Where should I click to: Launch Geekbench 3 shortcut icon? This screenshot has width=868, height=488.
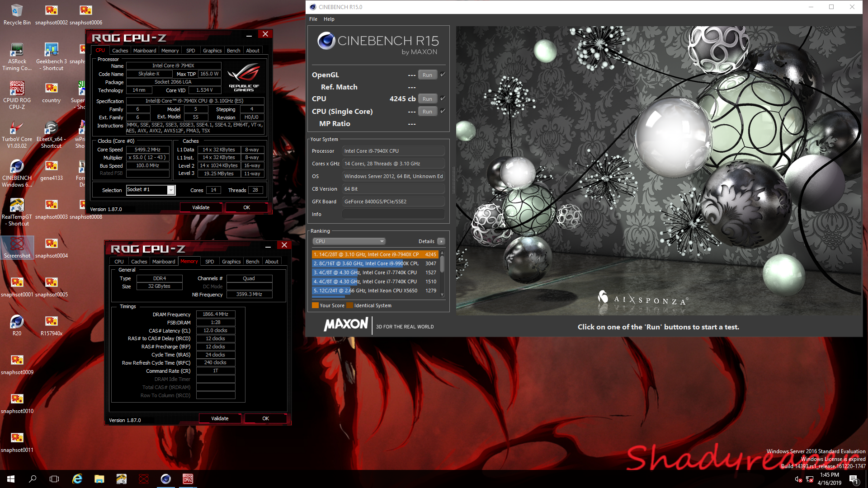click(x=52, y=57)
